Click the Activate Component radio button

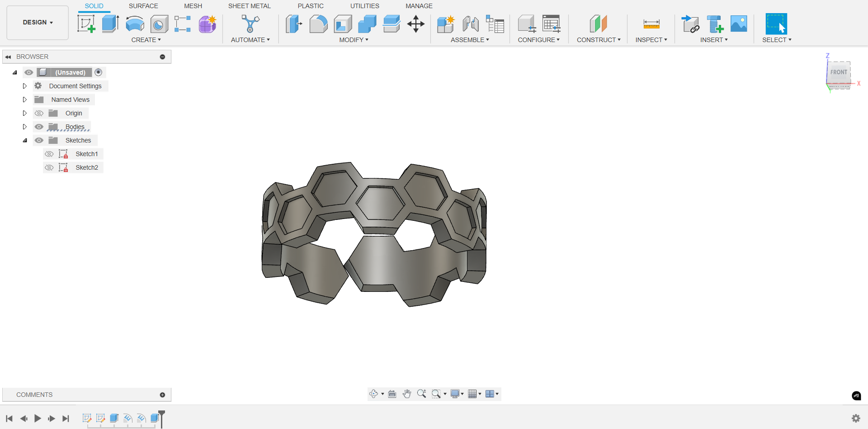click(99, 72)
